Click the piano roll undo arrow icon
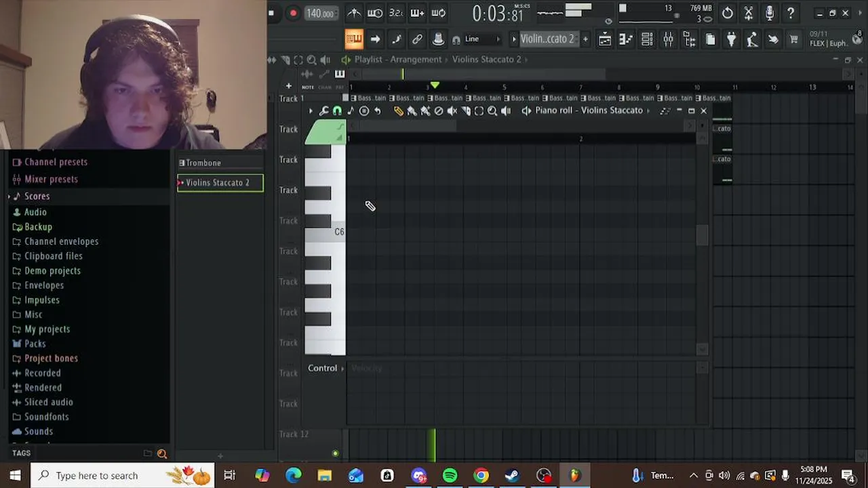This screenshot has height=488, width=868. coord(378,110)
